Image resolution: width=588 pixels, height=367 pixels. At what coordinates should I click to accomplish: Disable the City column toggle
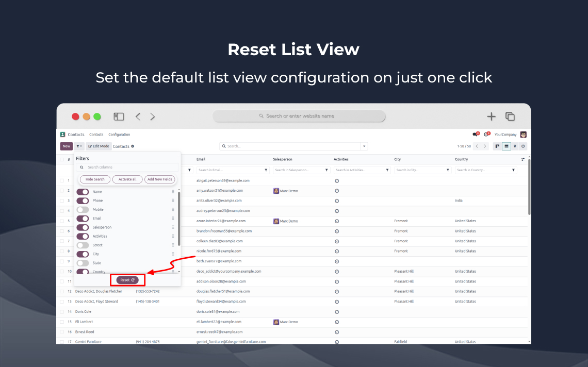coord(83,254)
